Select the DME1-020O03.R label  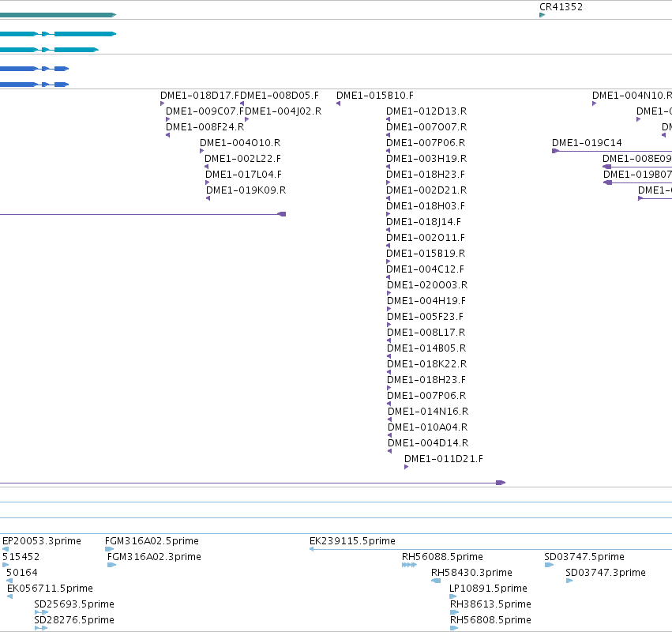click(427, 285)
